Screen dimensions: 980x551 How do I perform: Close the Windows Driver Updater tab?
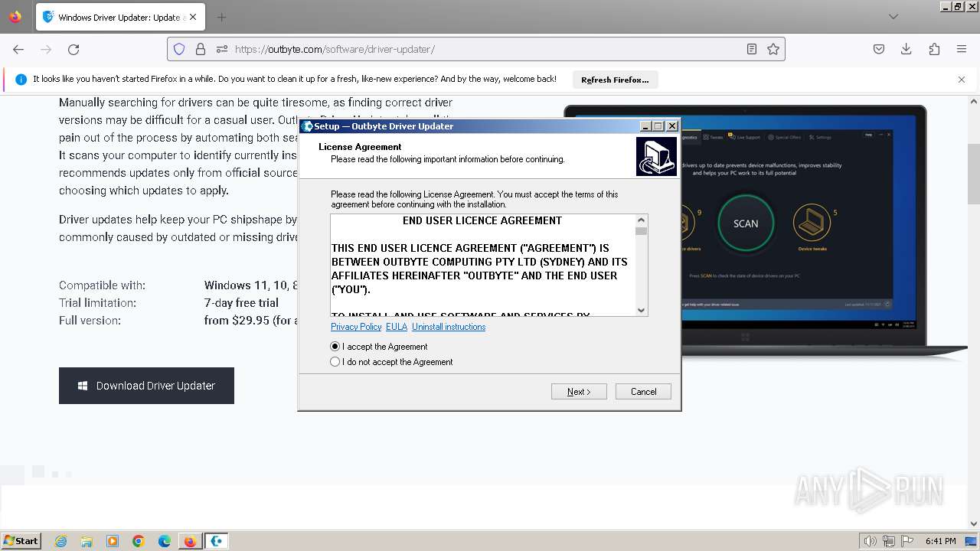(192, 17)
